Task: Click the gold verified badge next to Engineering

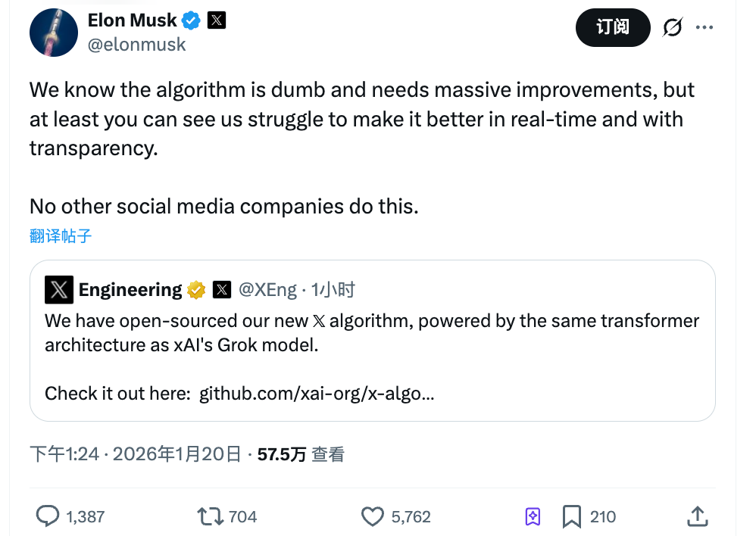Action: click(x=196, y=290)
